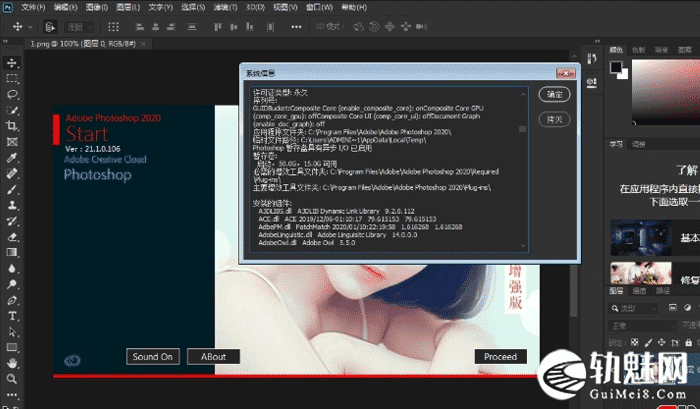Select the Horizontal Type tool

12,316
